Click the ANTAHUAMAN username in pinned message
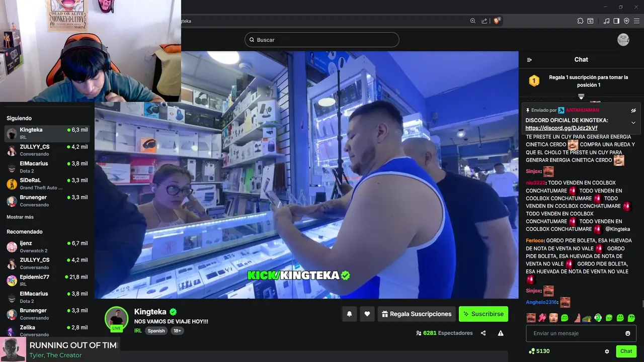Screen dimensions: 644x362 583,110
